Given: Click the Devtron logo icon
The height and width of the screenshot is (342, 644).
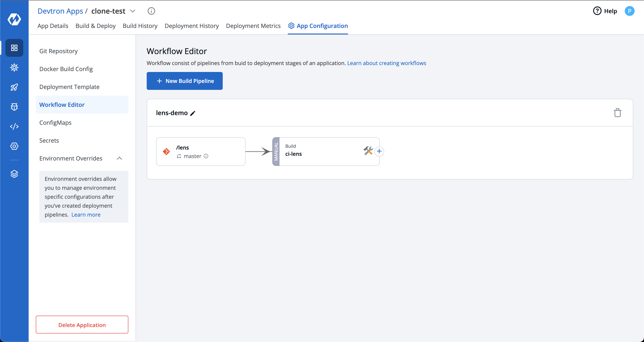Looking at the screenshot, I should point(14,19).
